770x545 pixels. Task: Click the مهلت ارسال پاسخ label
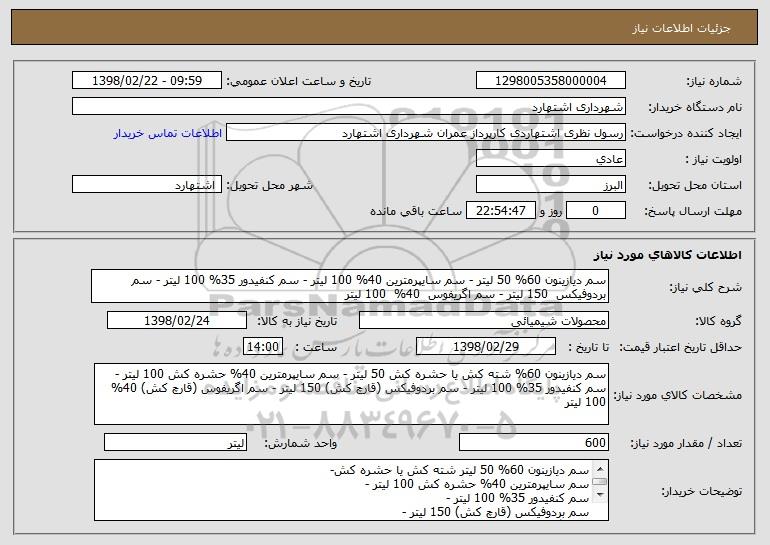693,211
